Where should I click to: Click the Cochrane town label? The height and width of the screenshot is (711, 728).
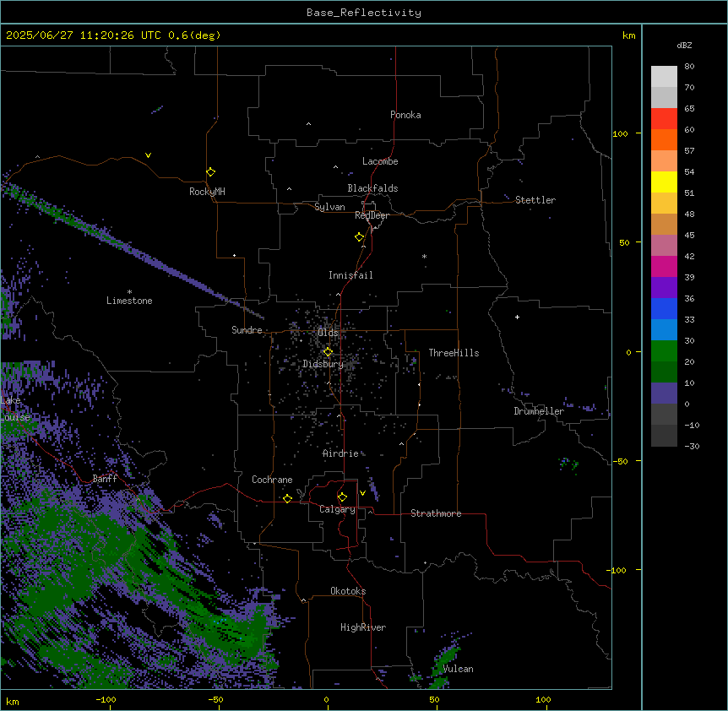point(272,480)
